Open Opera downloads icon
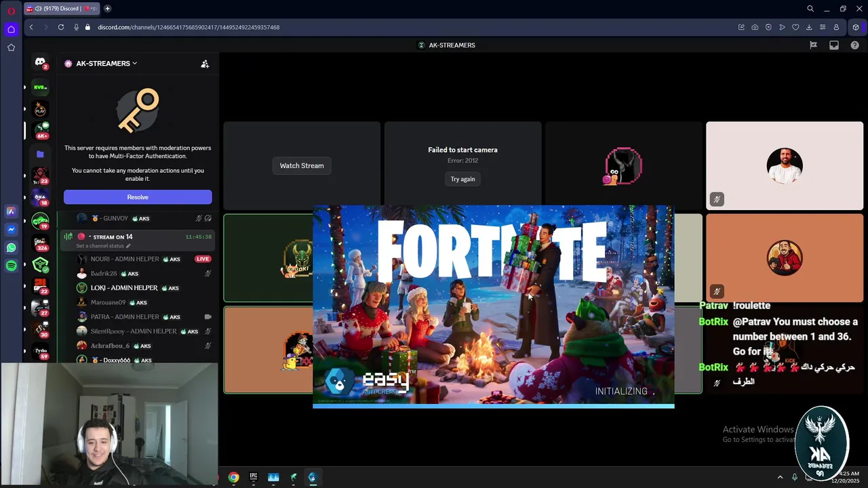Viewport: 868px width, 488px height. tap(809, 27)
